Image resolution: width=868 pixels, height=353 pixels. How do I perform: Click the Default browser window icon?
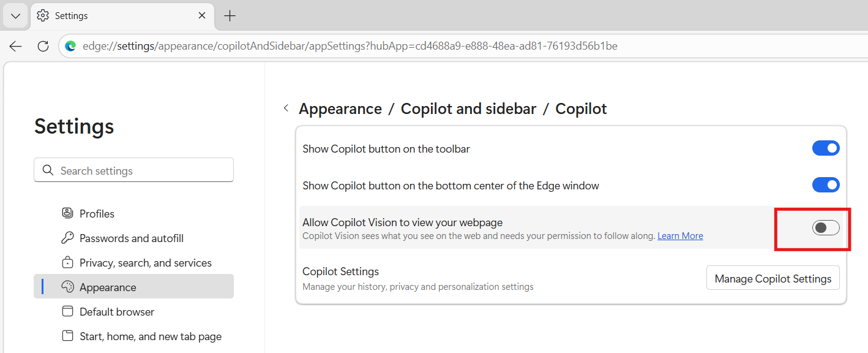(67, 311)
